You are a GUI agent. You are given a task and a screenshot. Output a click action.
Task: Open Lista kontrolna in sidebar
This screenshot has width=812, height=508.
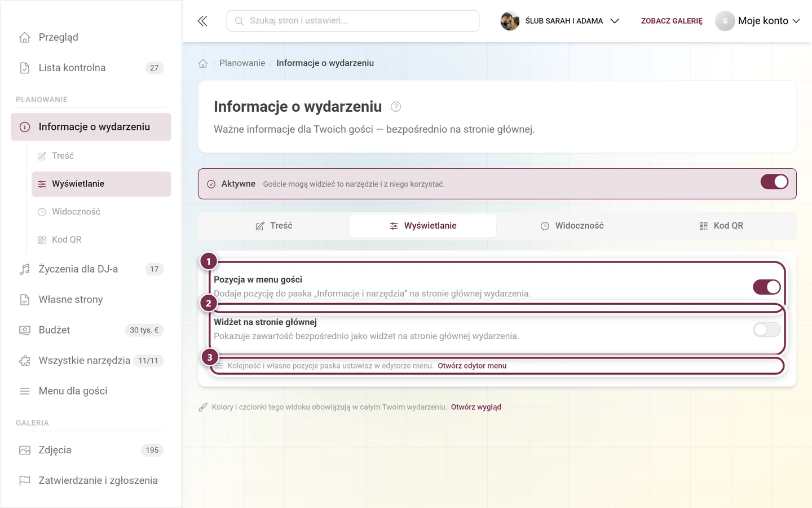[x=91, y=68]
